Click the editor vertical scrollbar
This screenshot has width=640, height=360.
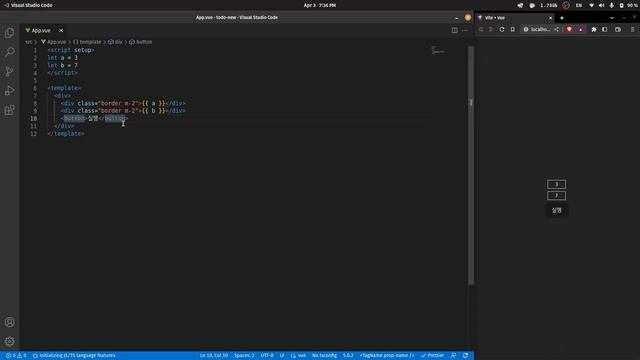coord(471,165)
